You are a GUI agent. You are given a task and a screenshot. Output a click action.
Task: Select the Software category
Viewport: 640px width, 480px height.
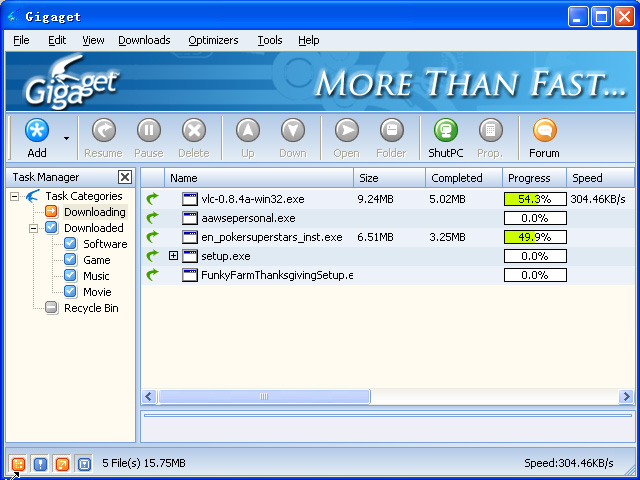[x=105, y=244]
